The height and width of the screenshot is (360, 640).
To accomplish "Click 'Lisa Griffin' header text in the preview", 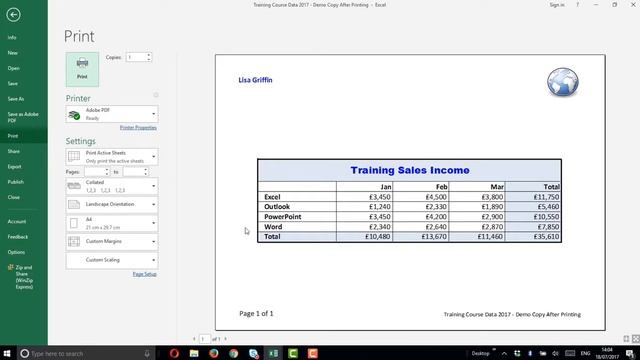I will tap(255, 80).
